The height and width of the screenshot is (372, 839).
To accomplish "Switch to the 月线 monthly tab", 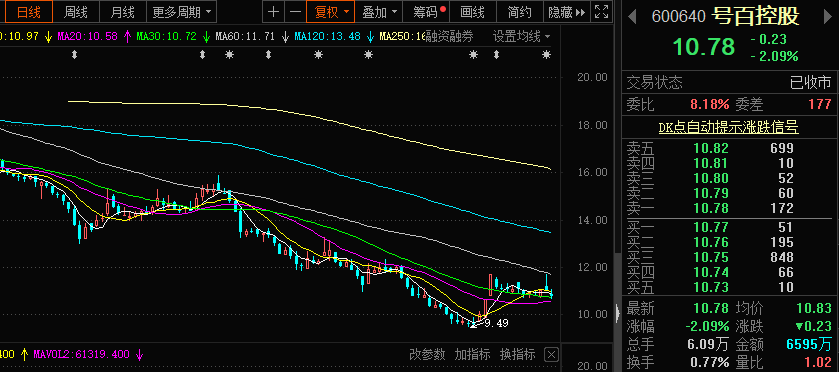I will 123,12.
